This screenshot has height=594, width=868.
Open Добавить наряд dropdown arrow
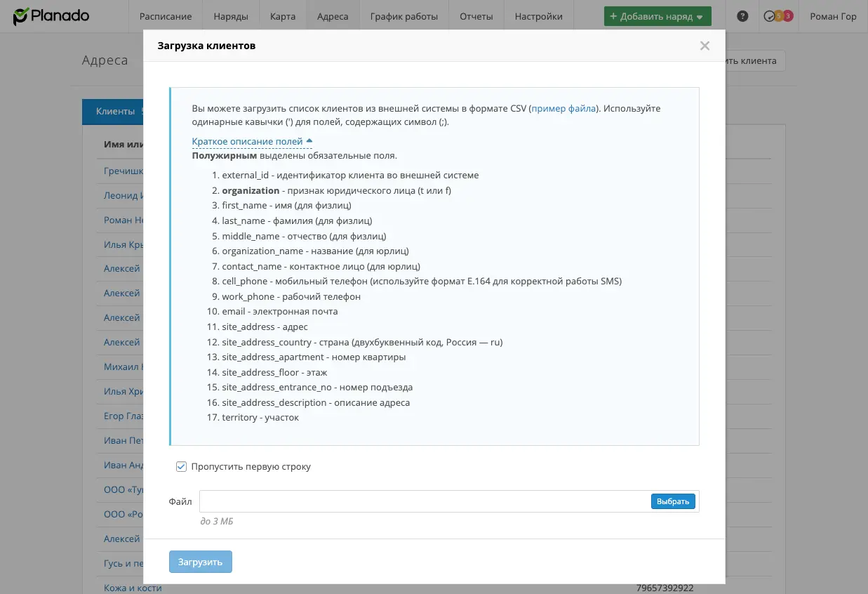tap(700, 17)
